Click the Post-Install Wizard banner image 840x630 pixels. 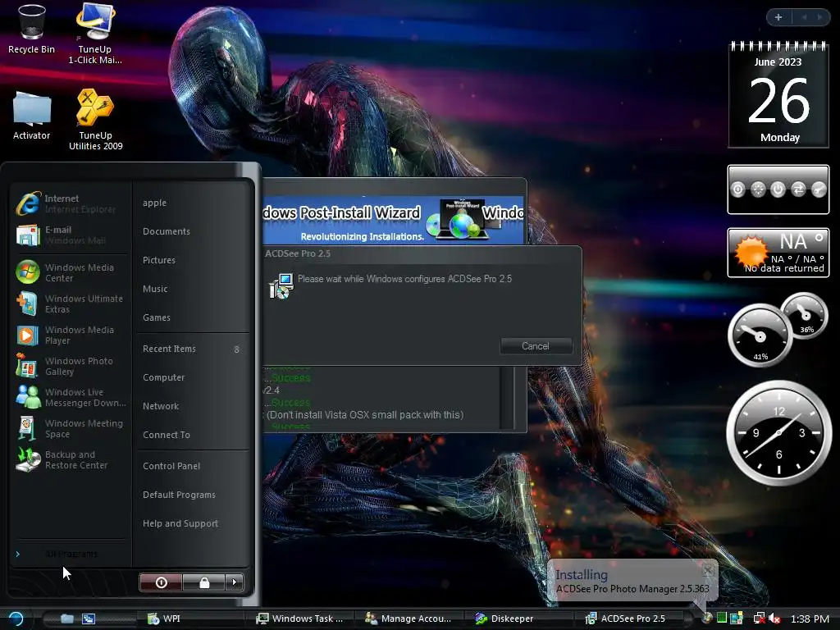(x=393, y=220)
